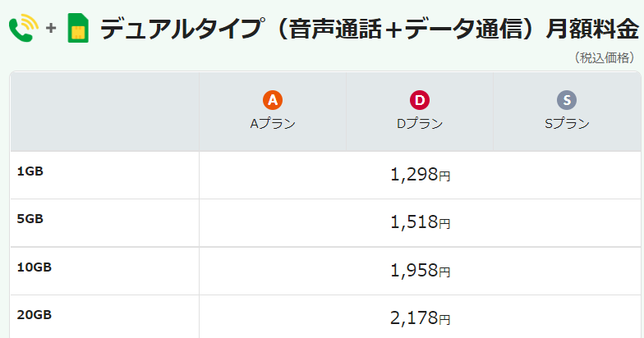The height and width of the screenshot is (338, 644).
Task: Select the Dプラン column label
Action: 420,124
